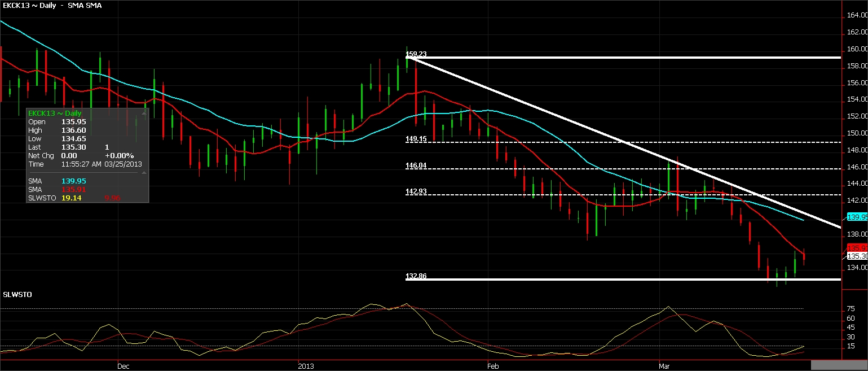Click the Feb date axis label
The height and width of the screenshot is (371, 868).
click(494, 366)
